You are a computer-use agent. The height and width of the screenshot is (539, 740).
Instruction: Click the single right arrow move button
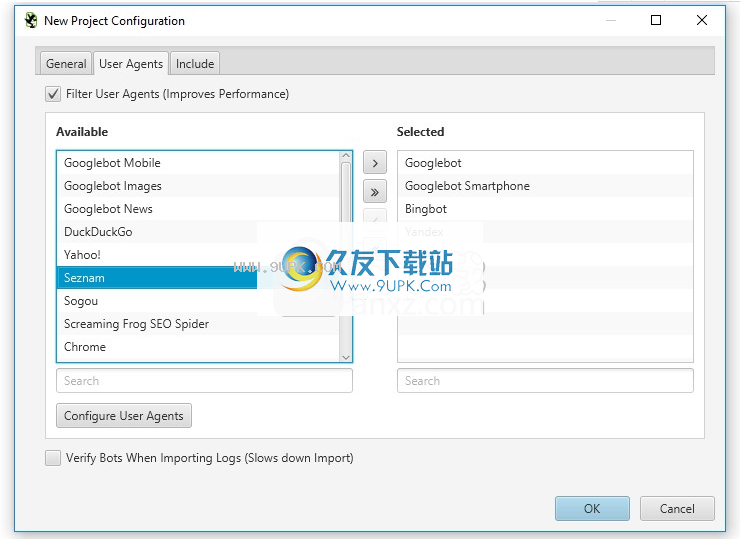[x=375, y=163]
